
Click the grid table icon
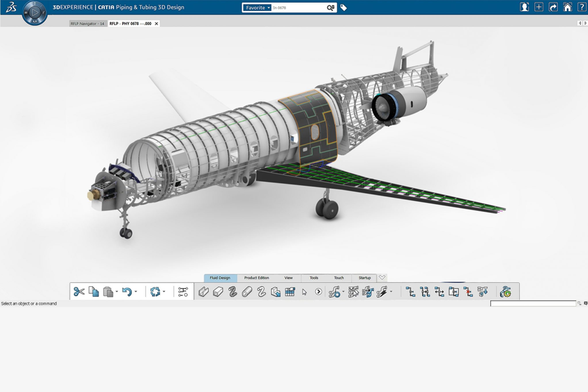[290, 292]
